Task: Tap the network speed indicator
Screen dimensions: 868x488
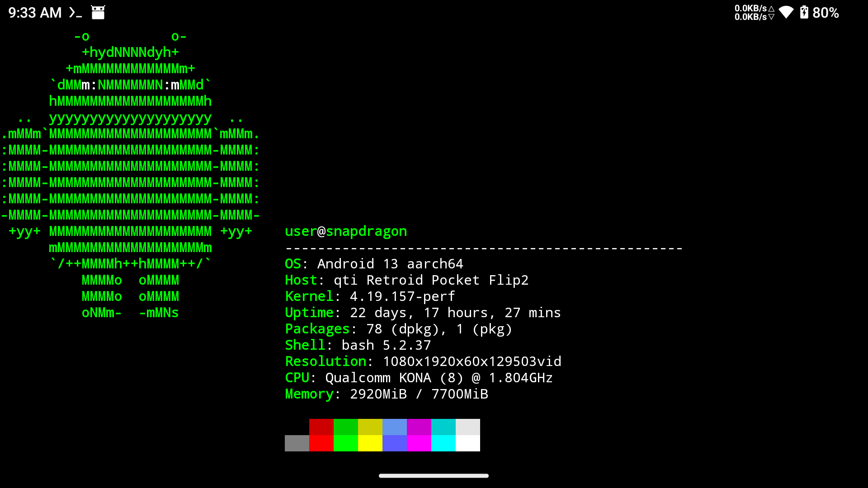Action: pos(755,13)
